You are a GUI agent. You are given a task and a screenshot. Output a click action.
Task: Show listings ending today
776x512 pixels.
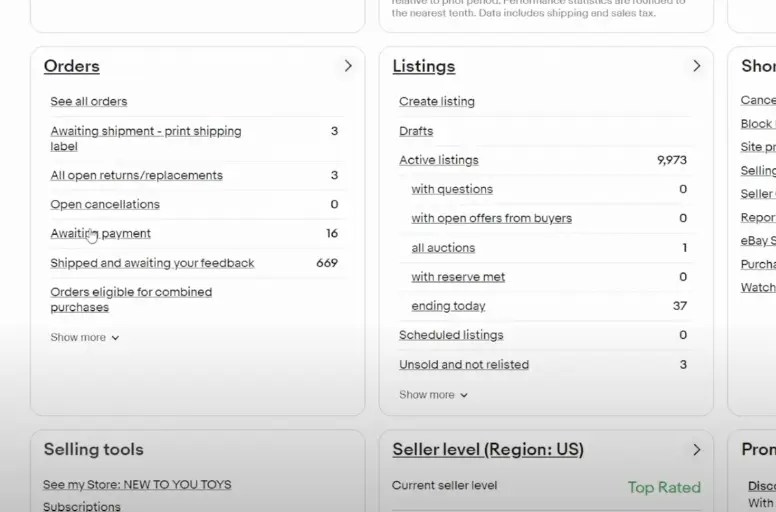coord(448,306)
